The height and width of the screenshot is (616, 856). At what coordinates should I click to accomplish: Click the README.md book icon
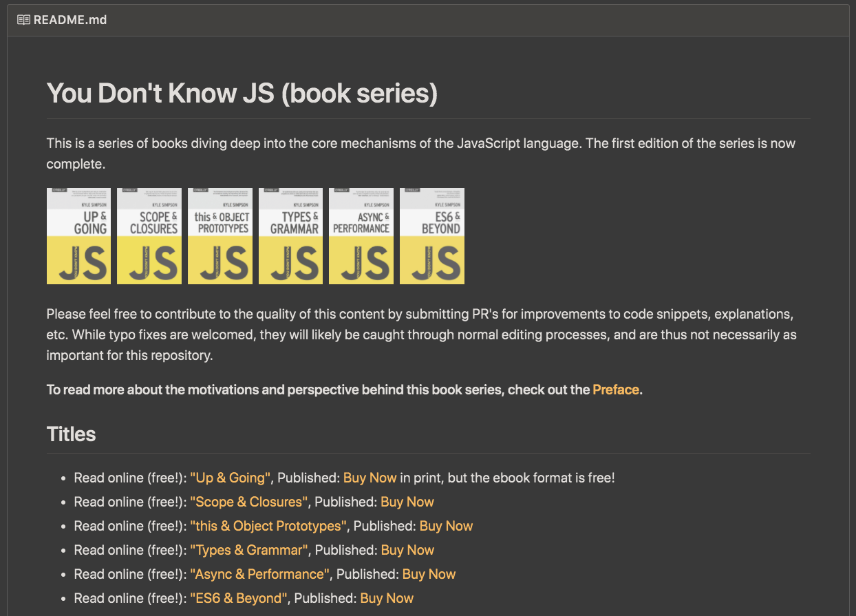pos(23,20)
